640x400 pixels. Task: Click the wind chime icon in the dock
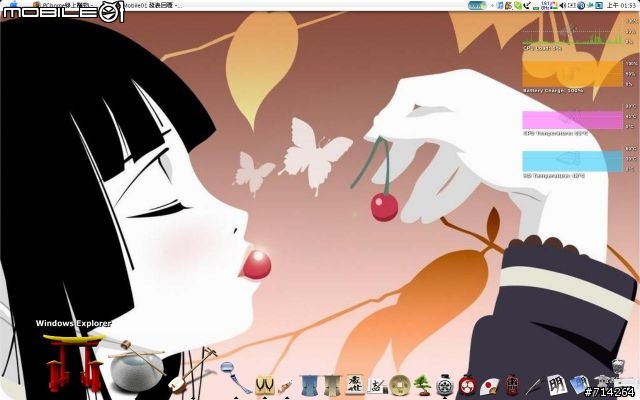pos(234,377)
